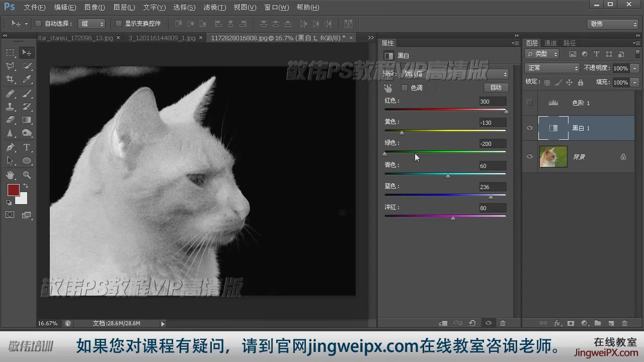Toggle lock transparent pixels
644x362 pixels.
click(547, 82)
